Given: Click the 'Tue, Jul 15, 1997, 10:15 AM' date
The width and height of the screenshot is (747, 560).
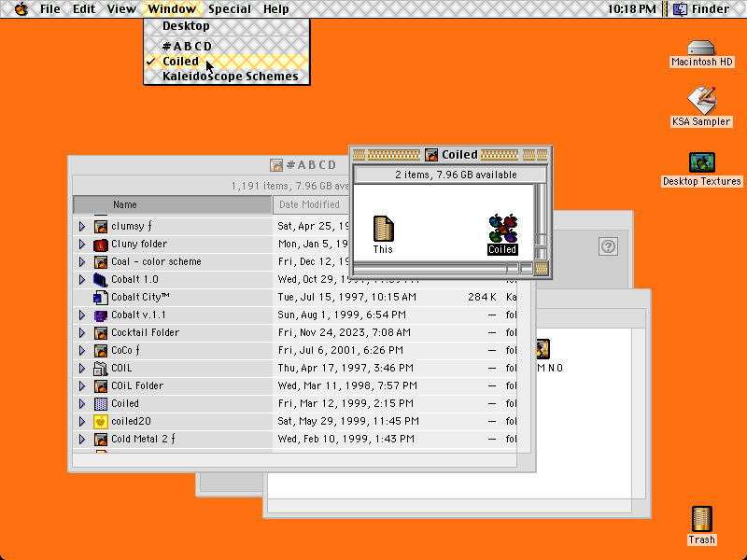Looking at the screenshot, I should [x=346, y=297].
